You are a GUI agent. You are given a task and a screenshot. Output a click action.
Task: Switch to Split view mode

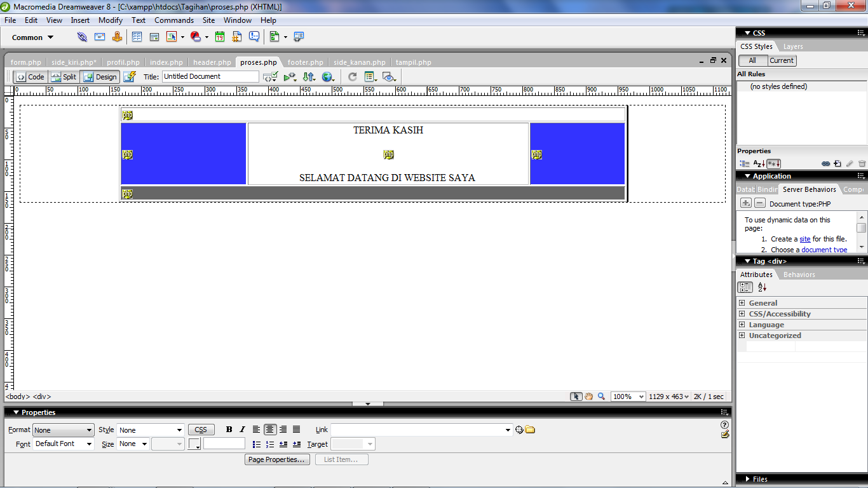pos(63,76)
